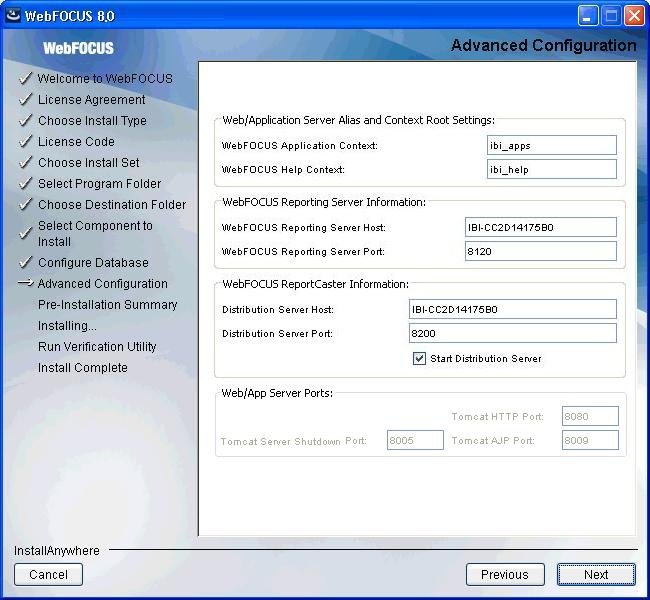This screenshot has width=650, height=600.
Task: Click the Welcome to WebFOCUS step label
Action: tap(105, 78)
